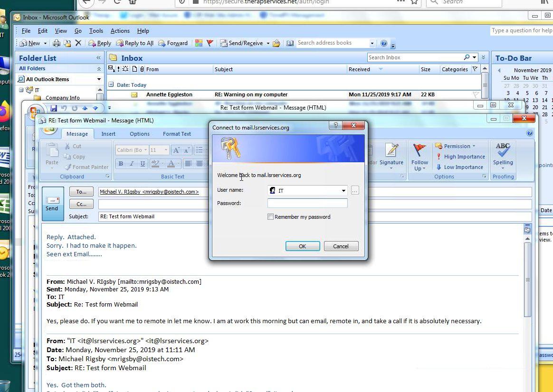Click the Grow Font icon

176,150
